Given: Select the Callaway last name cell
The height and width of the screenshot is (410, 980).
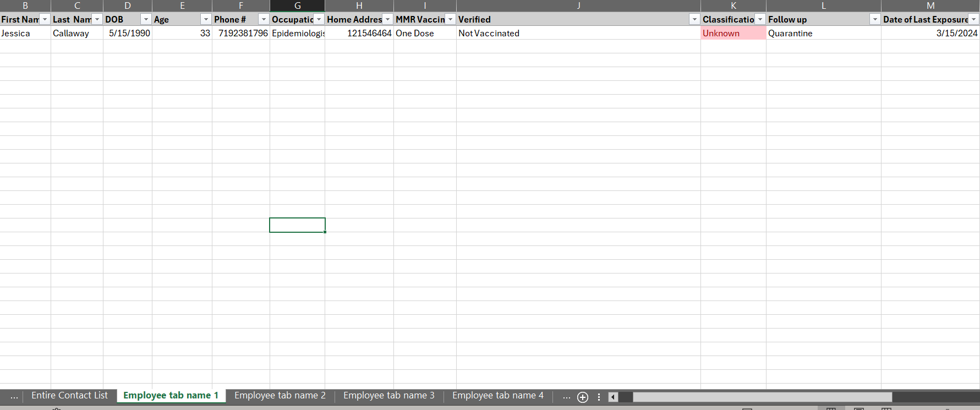Looking at the screenshot, I should pos(77,33).
